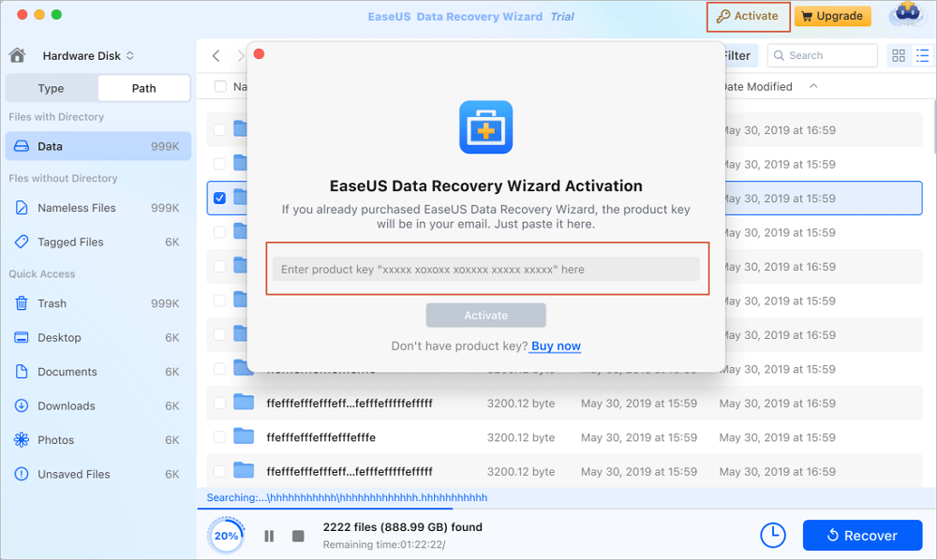Viewport: 937px width, 560px height.
Task: Click the scan progress bar line
Action: coord(326,508)
